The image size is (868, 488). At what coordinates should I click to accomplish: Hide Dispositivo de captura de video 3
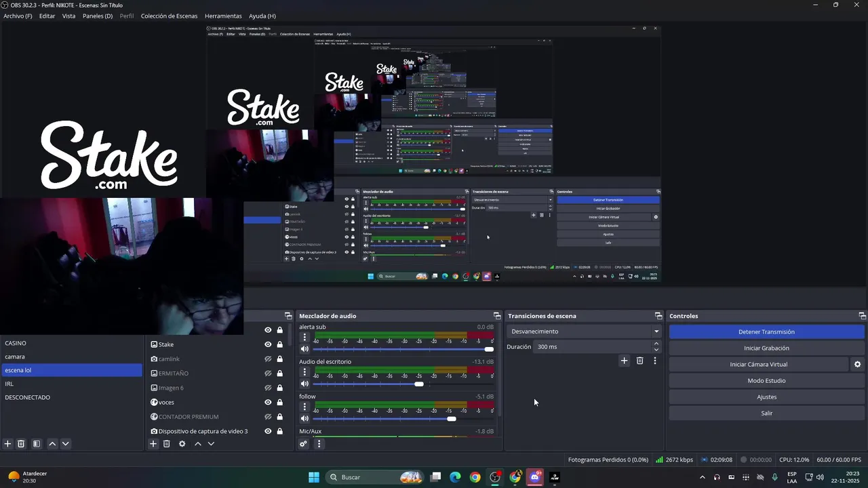tap(268, 431)
